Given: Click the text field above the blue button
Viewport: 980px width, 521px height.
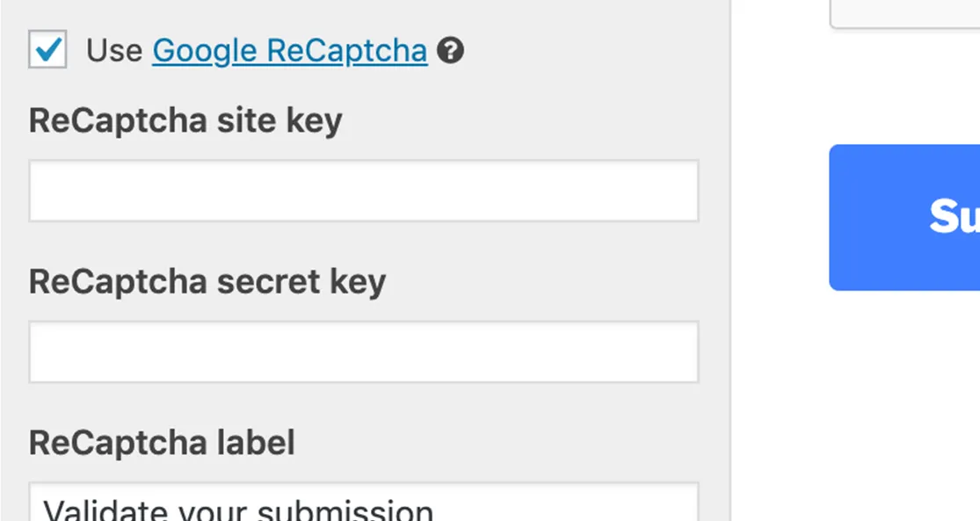Looking at the screenshot, I should coord(905,12).
